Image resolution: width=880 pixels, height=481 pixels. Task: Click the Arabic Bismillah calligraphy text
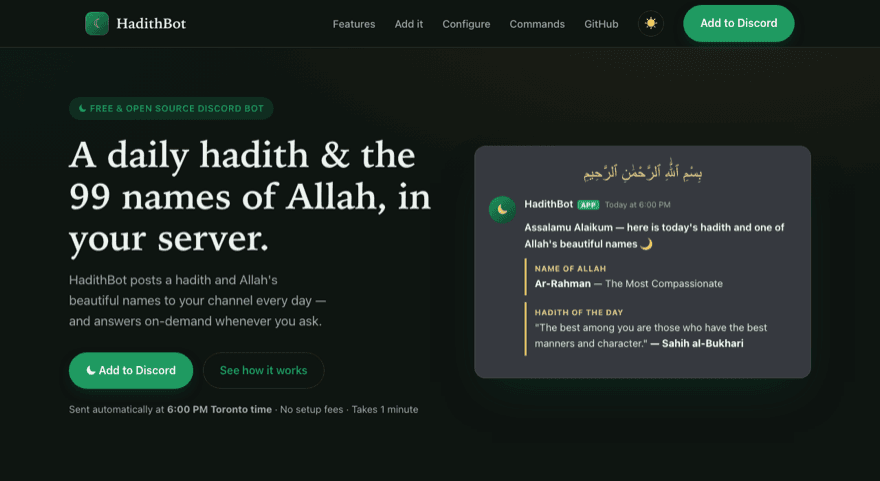643,171
